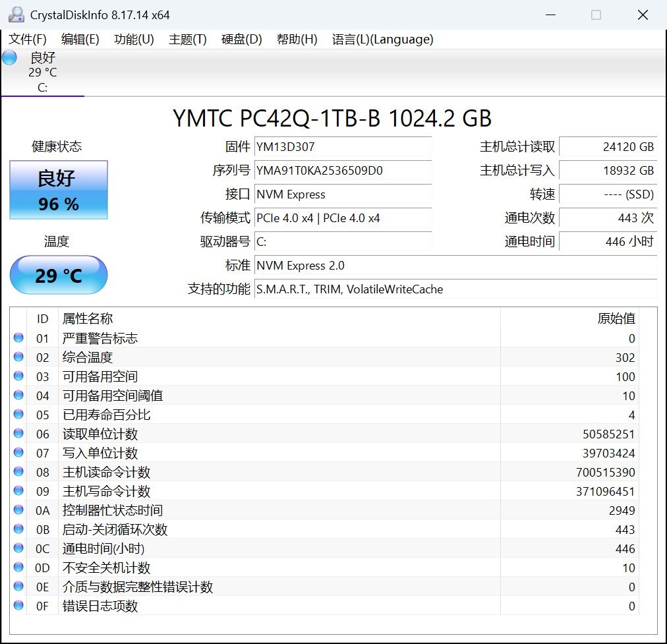Click status dot for row 0B 启动-关闭循环次数
Viewport: 667px width, 644px height.
point(18,529)
